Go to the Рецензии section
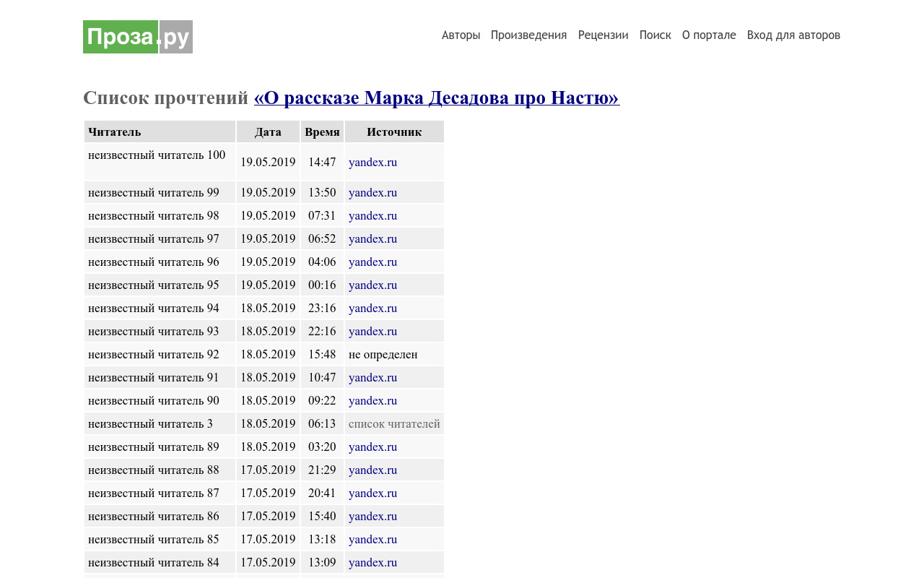Image resolution: width=924 pixels, height=578 pixels. point(603,35)
